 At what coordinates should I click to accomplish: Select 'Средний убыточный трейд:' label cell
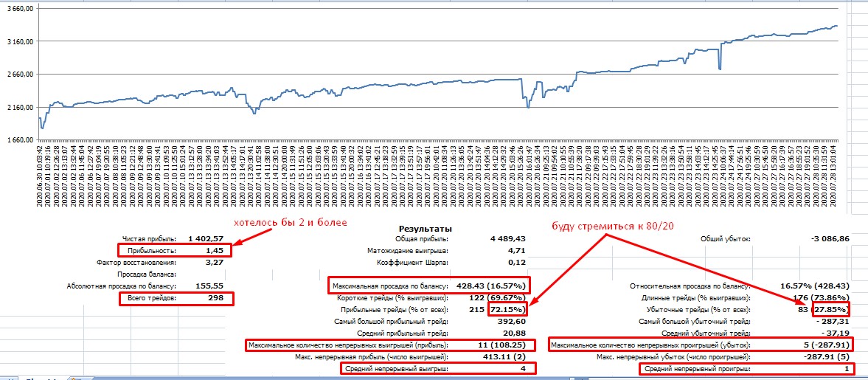(706, 333)
